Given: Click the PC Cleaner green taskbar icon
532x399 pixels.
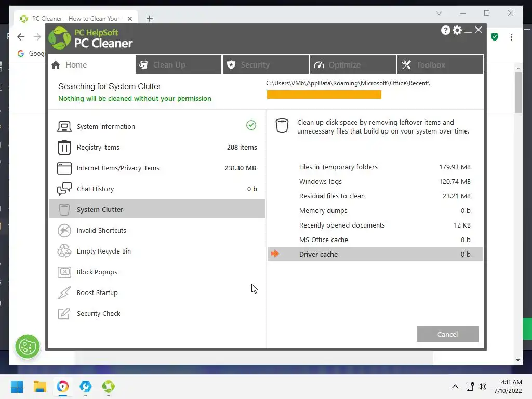Looking at the screenshot, I should [x=108, y=387].
